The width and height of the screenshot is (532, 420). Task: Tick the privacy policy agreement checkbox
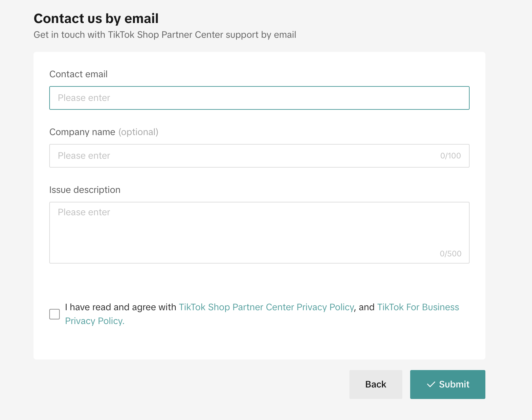[55, 314]
